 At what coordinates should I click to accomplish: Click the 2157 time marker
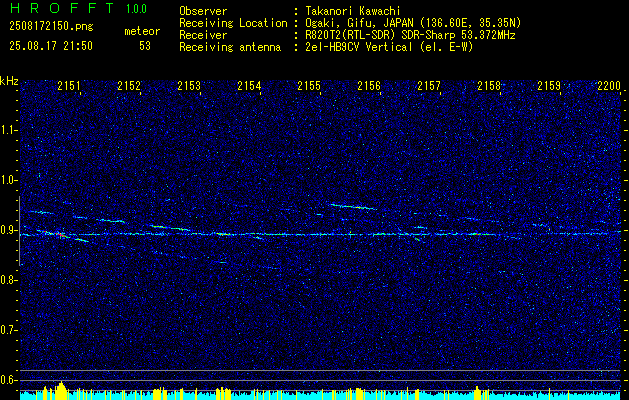429,86
